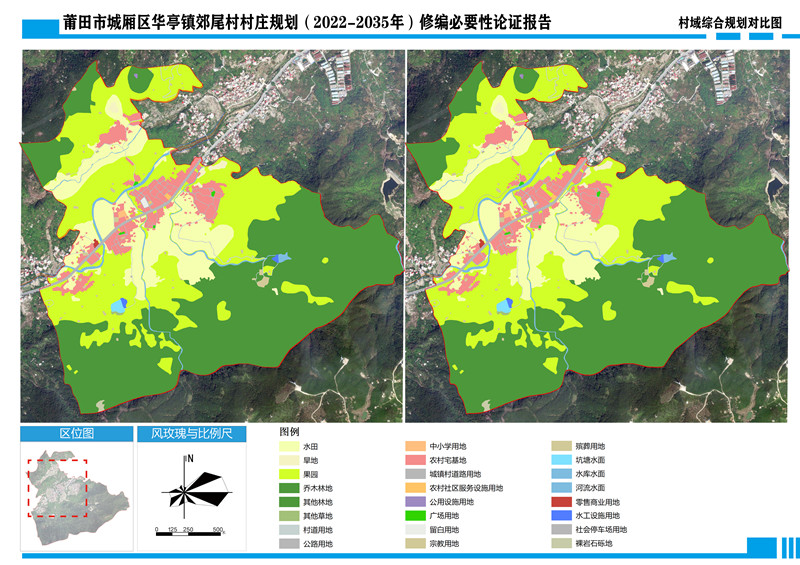Viewport: 800px width, 565px height.
Task: Select the 公用设施用地 purple swatch
Action: 416,502
